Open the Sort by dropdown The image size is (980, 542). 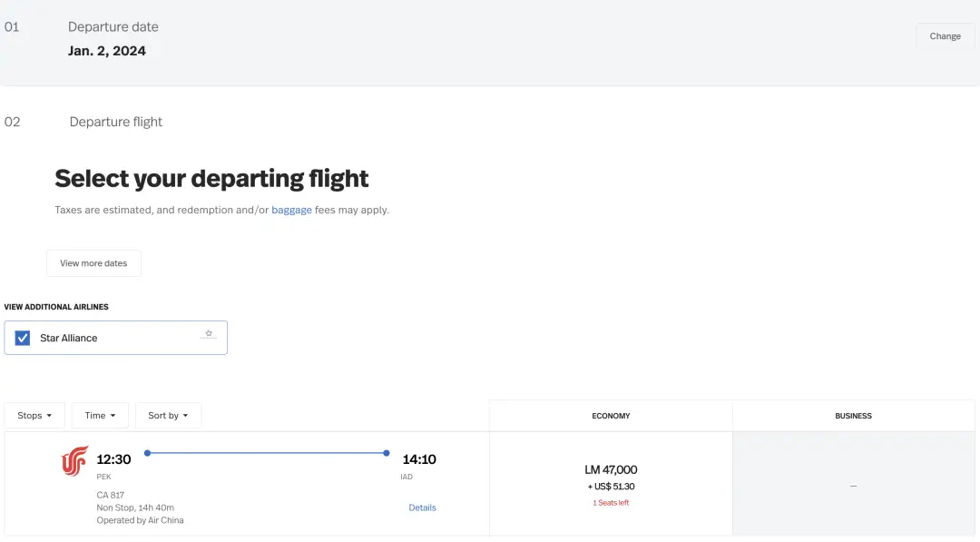click(168, 416)
